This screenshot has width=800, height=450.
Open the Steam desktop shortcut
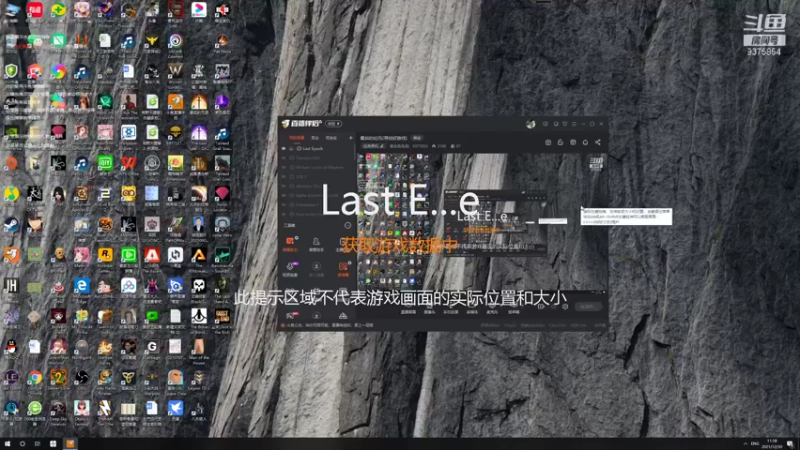click(11, 224)
